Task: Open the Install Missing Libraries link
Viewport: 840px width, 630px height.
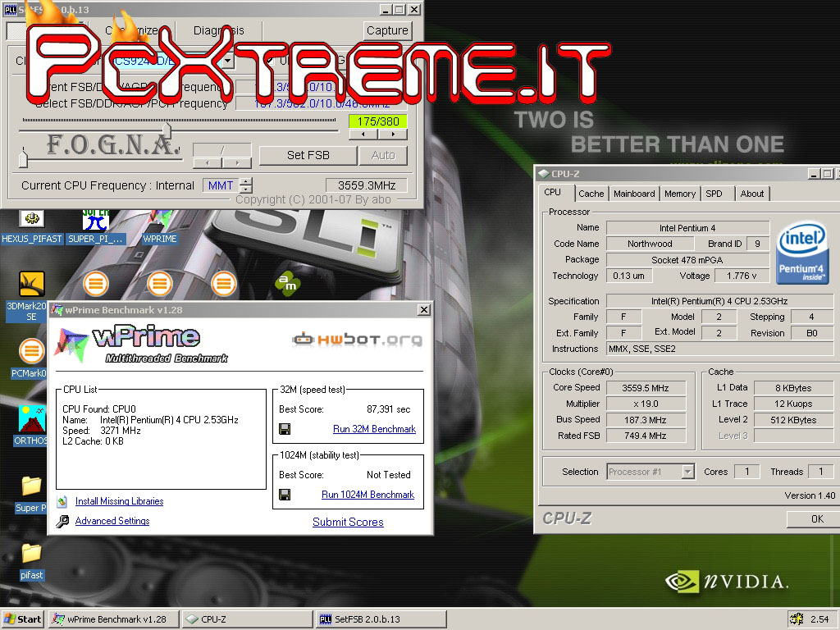Action: pos(120,501)
